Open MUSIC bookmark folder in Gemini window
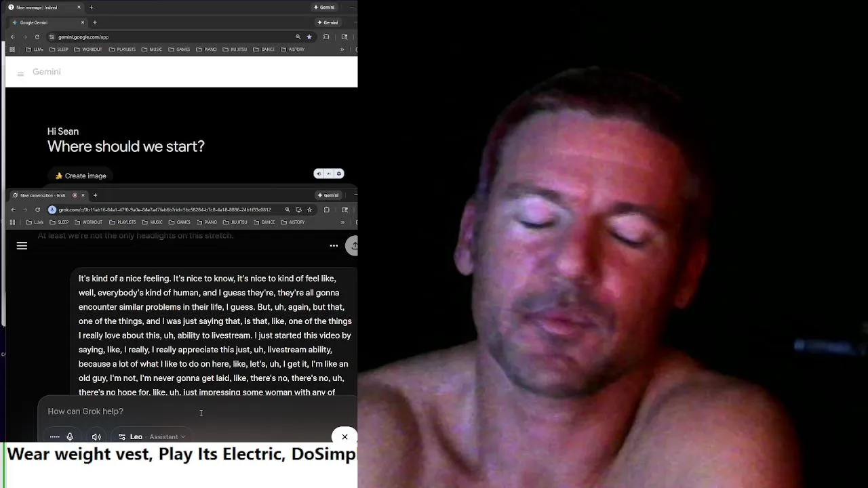The image size is (868, 488). (152, 49)
